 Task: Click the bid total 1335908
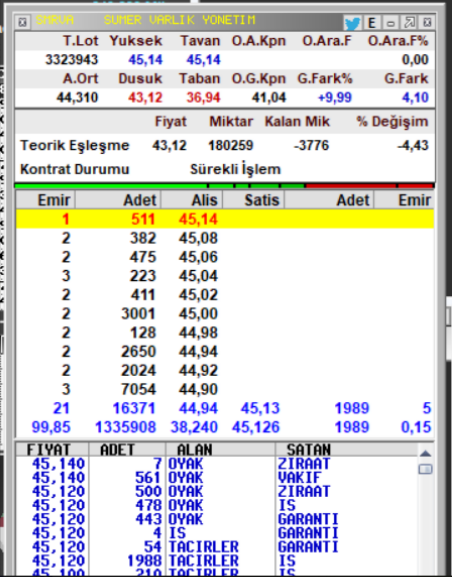(126, 427)
